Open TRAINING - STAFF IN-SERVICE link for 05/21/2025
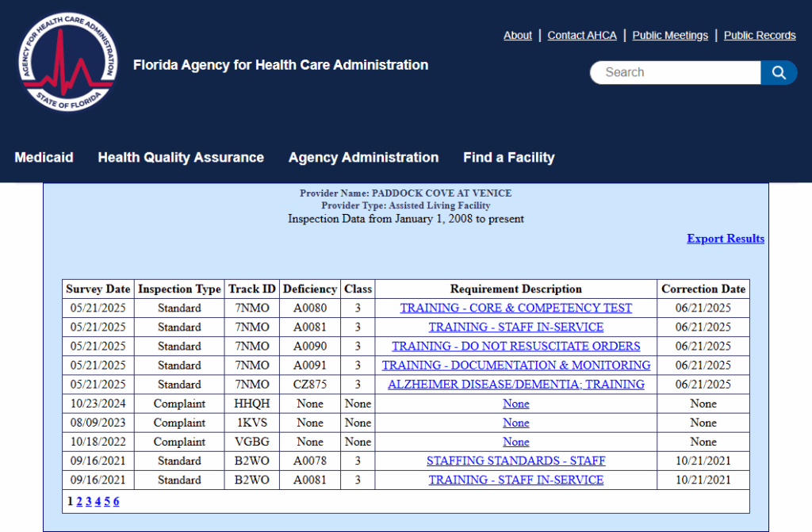Image resolution: width=812 pixels, height=532 pixels. point(515,327)
